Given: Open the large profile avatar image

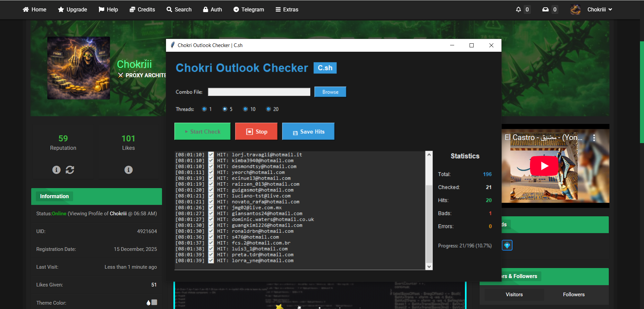Looking at the screenshot, I should click(78, 68).
